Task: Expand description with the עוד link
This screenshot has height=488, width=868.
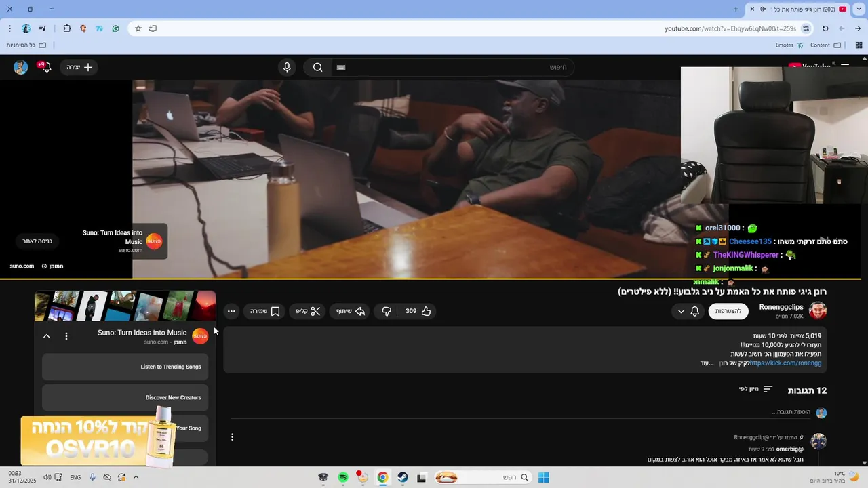Action: point(707,363)
